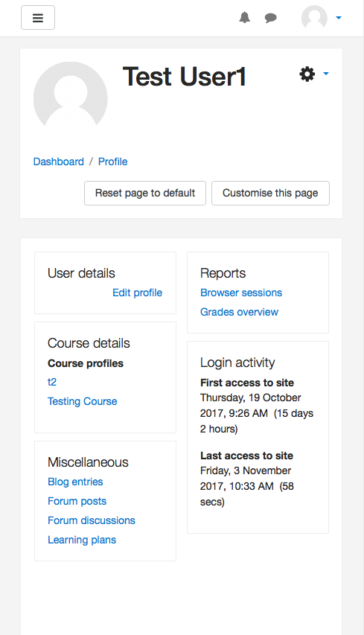
Task: Click the profile settings gear icon
Action: pyautogui.click(x=307, y=74)
